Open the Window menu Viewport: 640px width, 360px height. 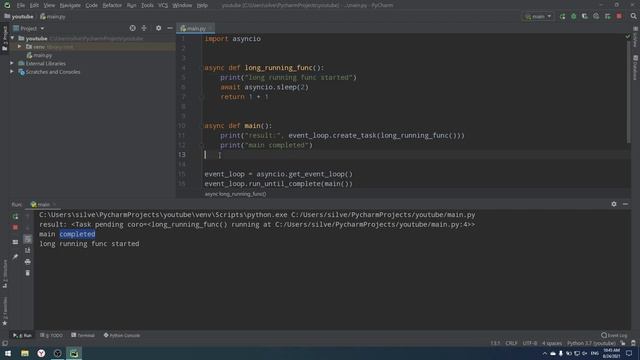click(182, 5)
